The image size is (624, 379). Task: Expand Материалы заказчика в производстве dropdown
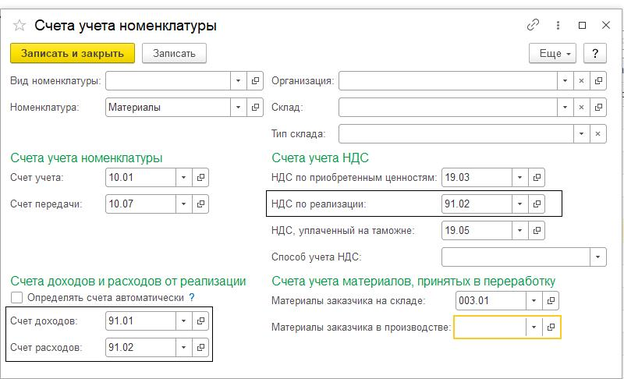pyautogui.click(x=534, y=327)
